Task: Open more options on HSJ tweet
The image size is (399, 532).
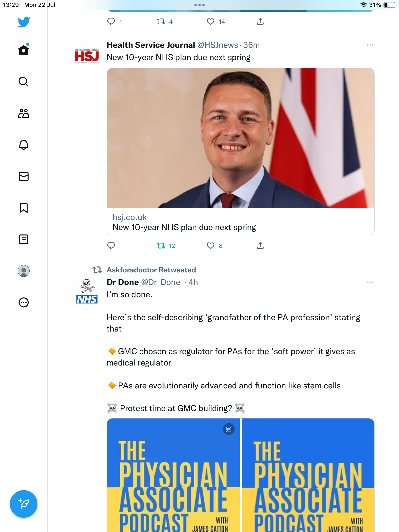Action: pos(370,45)
